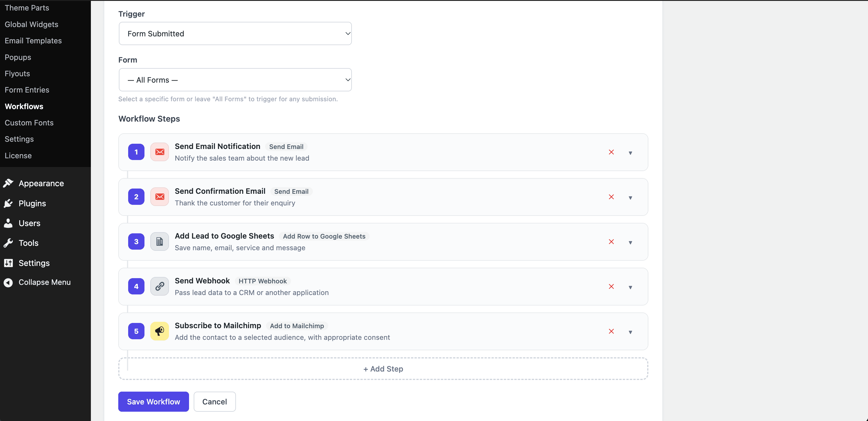Add a new workflow step
Screen dimensions: 868x421
point(383,369)
